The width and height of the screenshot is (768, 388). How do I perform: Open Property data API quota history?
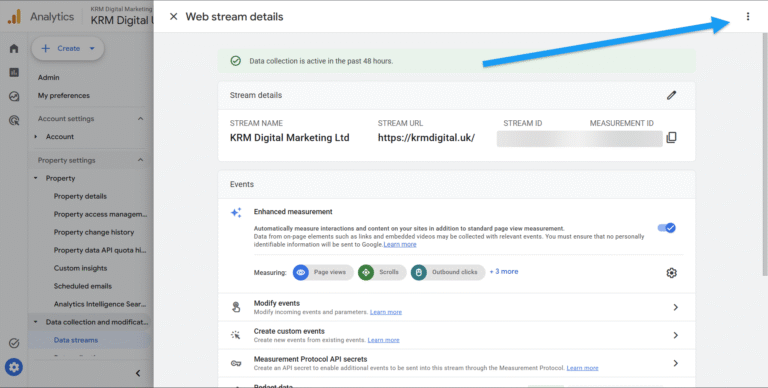click(x=100, y=250)
